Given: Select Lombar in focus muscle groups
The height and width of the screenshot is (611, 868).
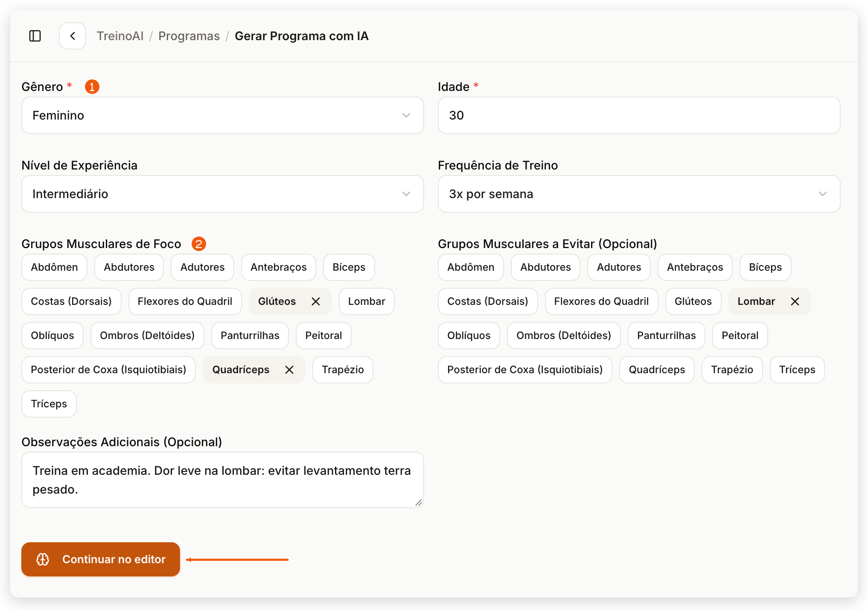Looking at the screenshot, I should point(367,301).
